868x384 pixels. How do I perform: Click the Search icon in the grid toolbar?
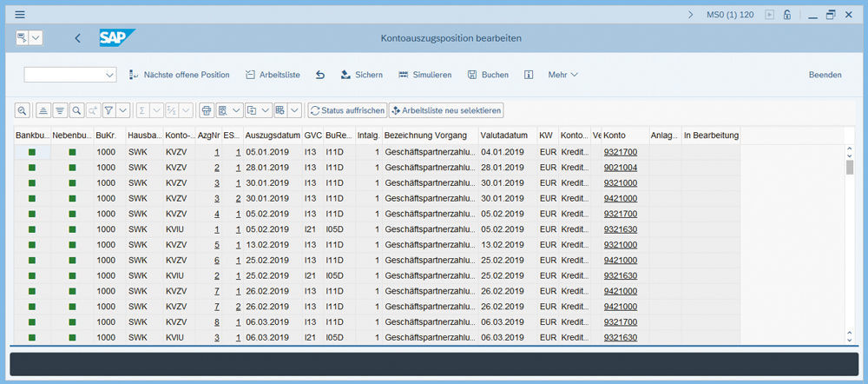point(76,111)
